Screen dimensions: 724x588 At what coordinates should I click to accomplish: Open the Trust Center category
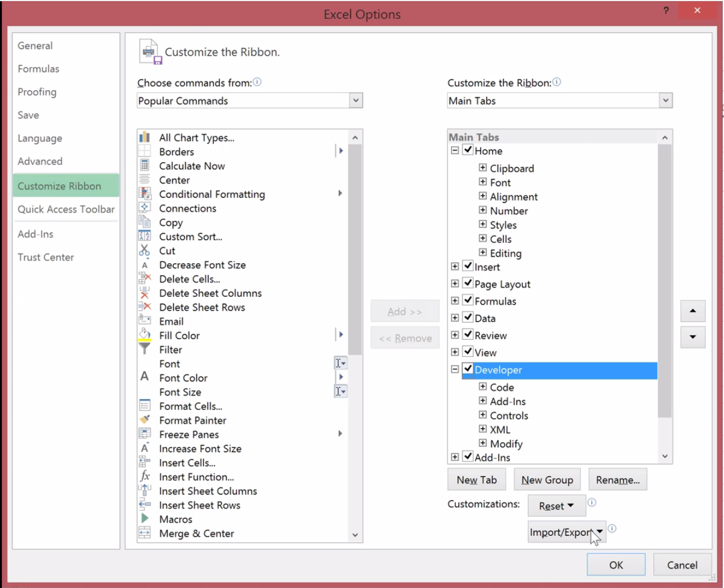(47, 257)
